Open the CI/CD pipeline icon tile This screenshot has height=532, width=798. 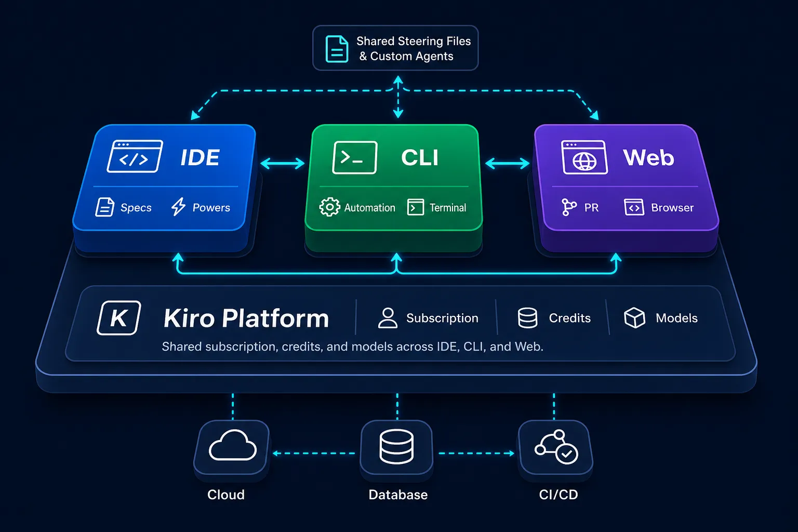(556, 447)
